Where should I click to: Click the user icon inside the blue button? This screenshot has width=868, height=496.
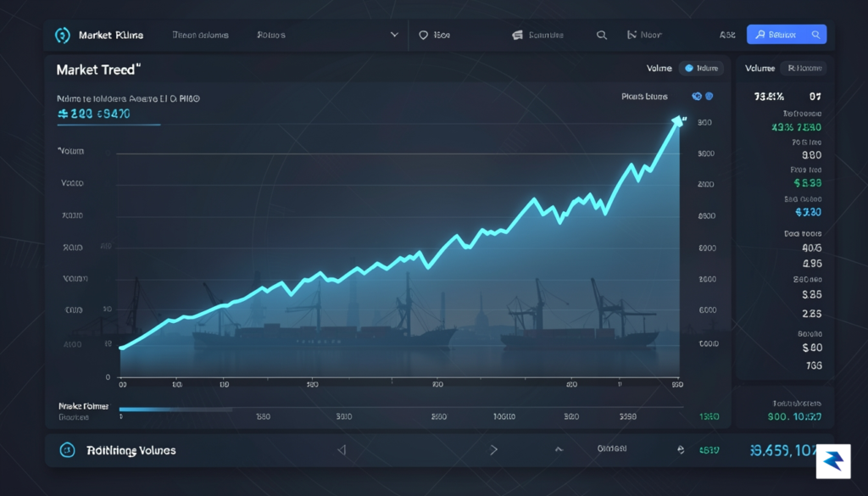point(760,34)
